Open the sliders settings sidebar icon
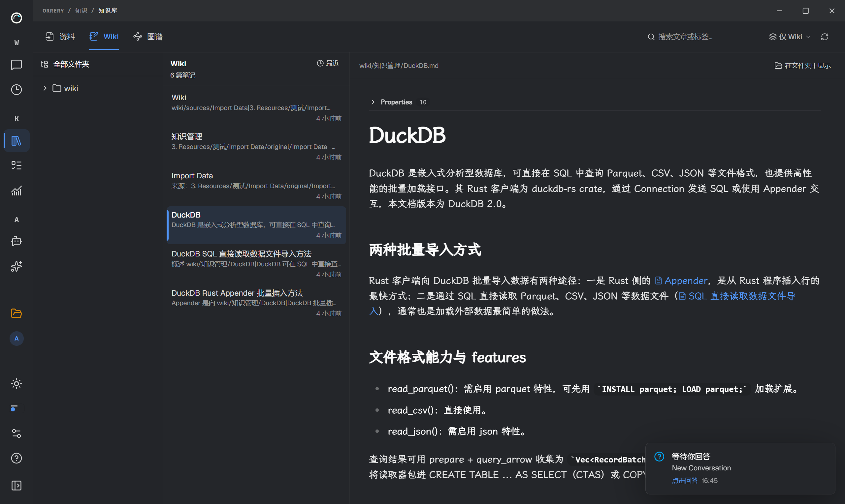The image size is (845, 504). point(16,433)
